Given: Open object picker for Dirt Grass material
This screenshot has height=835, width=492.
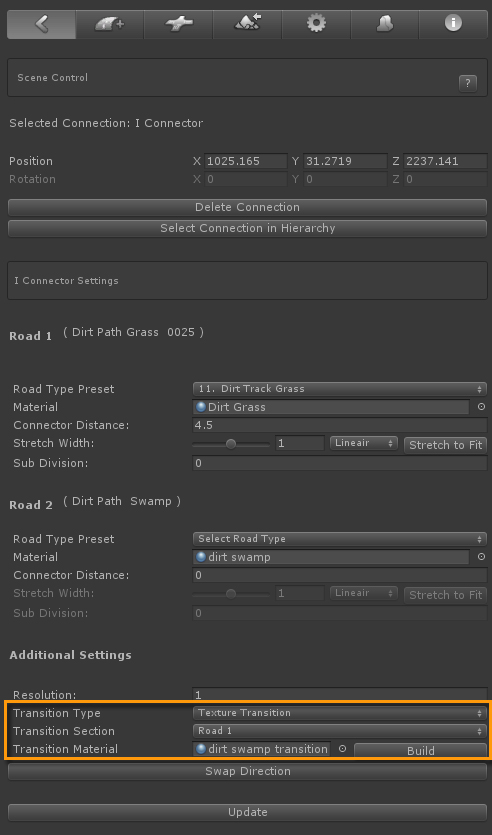Looking at the screenshot, I should coord(481,407).
